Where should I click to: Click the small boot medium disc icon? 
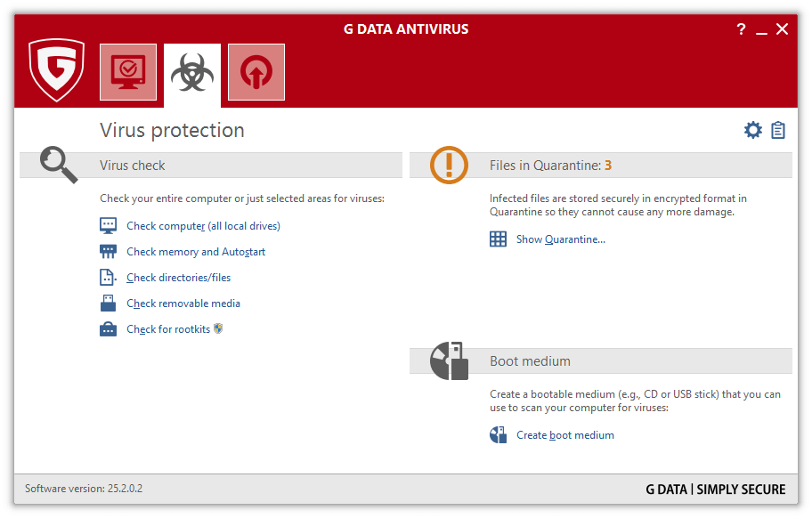pos(499,435)
